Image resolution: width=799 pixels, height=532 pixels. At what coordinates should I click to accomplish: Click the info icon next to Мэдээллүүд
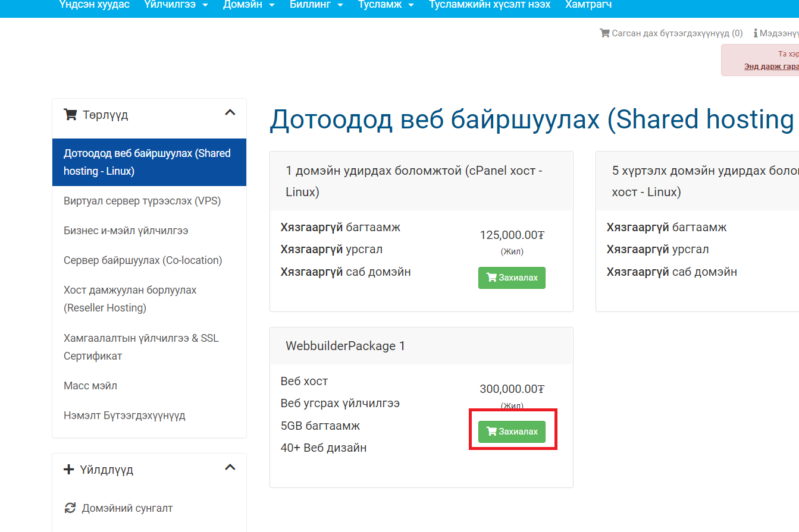756,33
